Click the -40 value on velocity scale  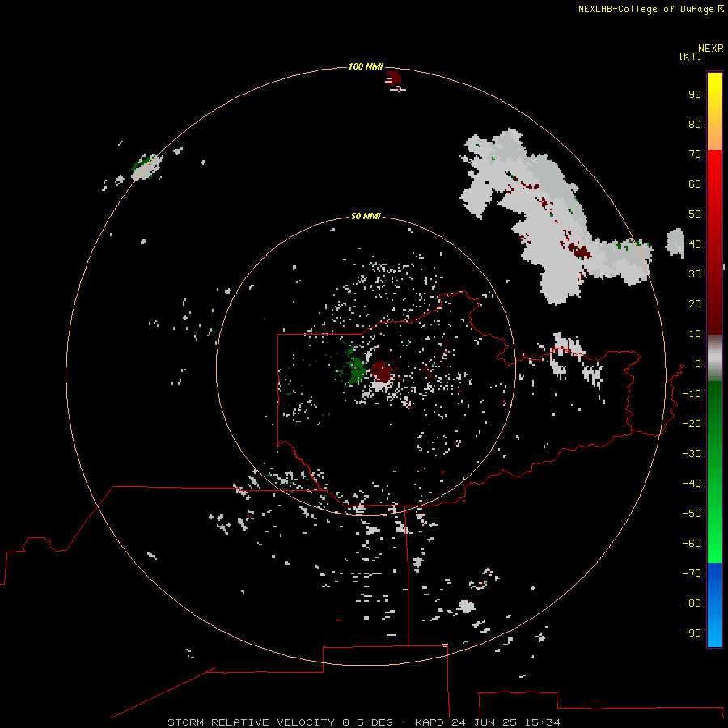click(692, 484)
